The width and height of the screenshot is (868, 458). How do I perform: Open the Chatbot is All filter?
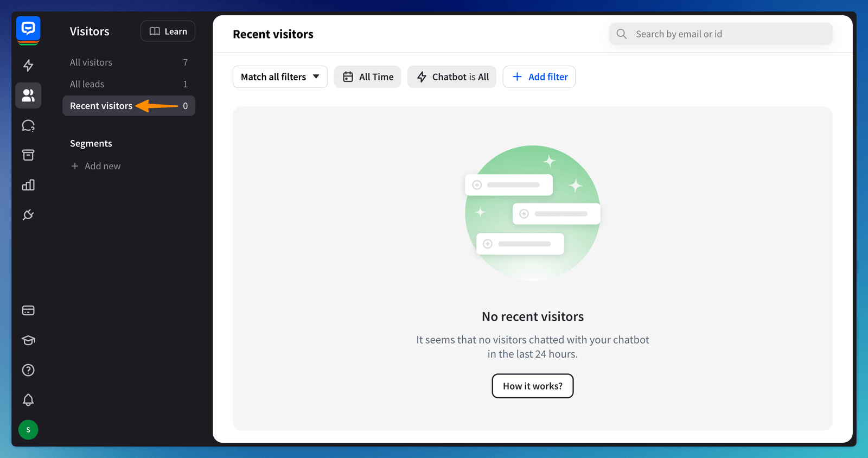[452, 77]
